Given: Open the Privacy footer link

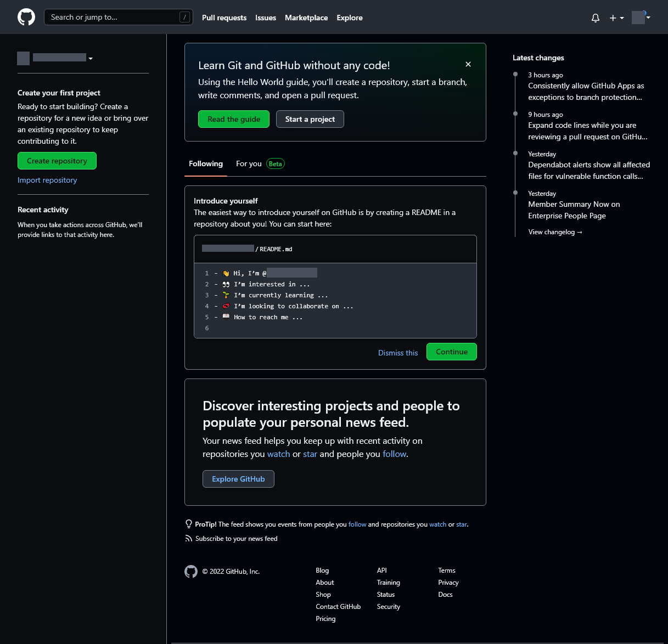Looking at the screenshot, I should pos(448,583).
